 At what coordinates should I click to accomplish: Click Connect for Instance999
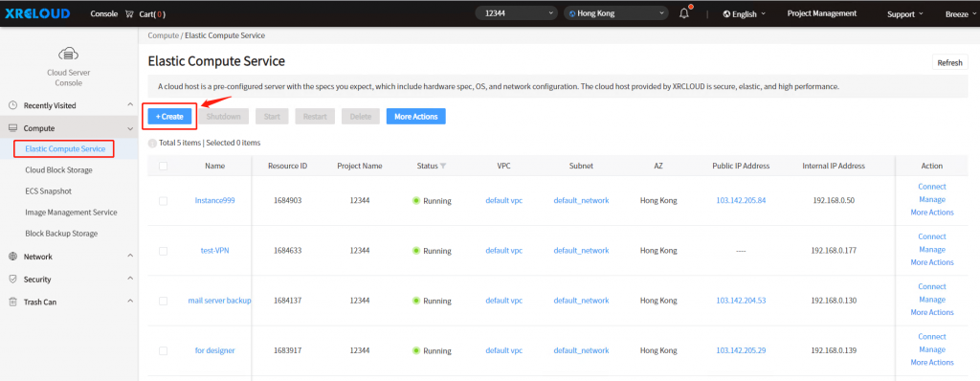pyautogui.click(x=932, y=187)
